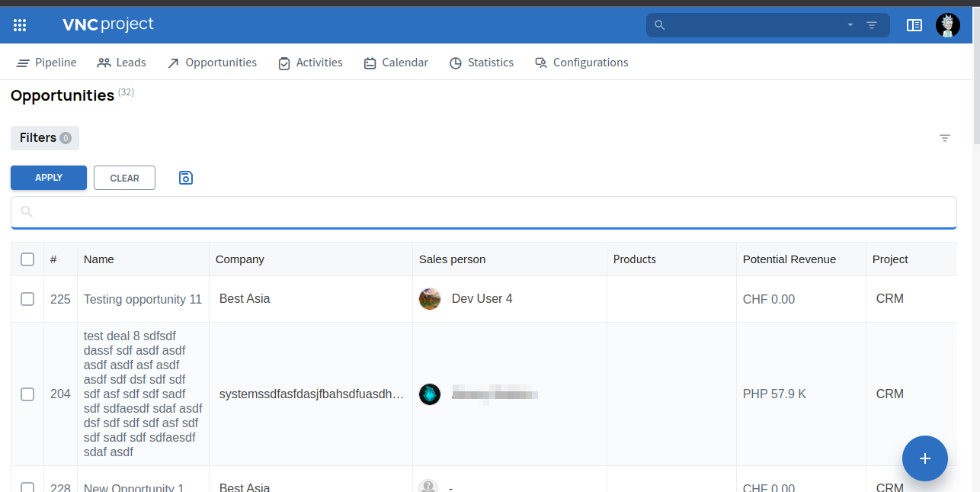
Task: Click the sidebar layout icon in header
Action: click(x=914, y=25)
